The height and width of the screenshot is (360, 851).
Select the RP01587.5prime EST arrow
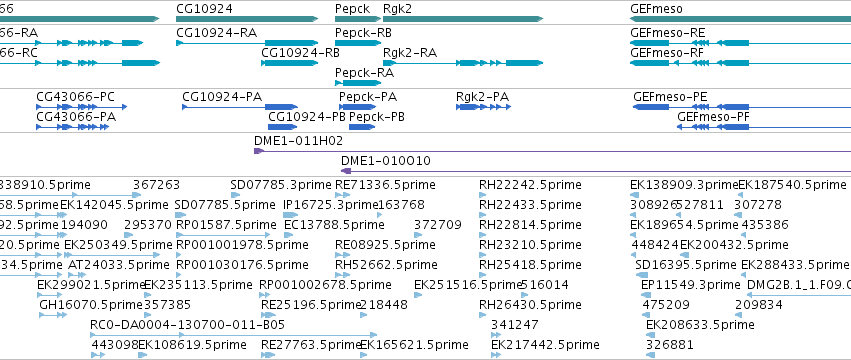[x=223, y=235]
